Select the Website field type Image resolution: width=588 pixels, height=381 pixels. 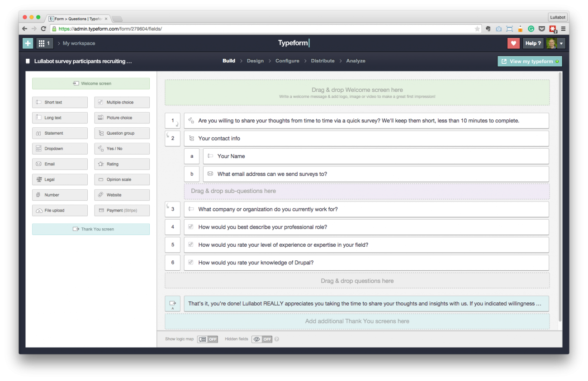point(122,195)
